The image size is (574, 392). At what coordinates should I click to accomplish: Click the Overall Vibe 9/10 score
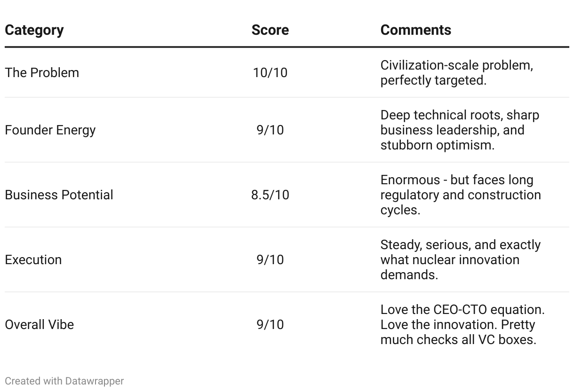pos(270,325)
